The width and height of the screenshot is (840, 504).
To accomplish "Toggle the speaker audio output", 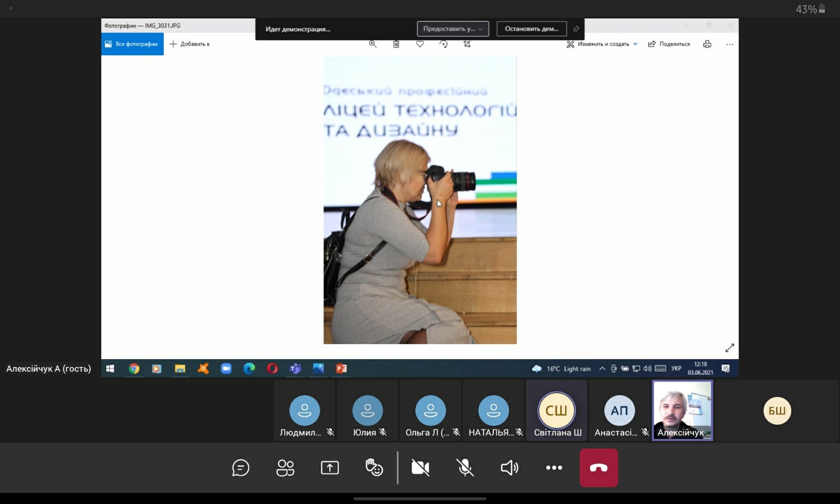I will pos(509,467).
